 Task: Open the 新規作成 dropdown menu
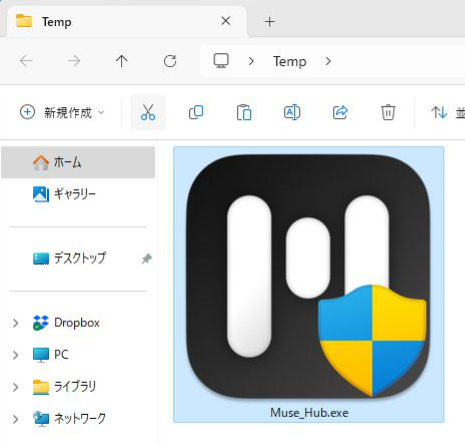click(62, 112)
